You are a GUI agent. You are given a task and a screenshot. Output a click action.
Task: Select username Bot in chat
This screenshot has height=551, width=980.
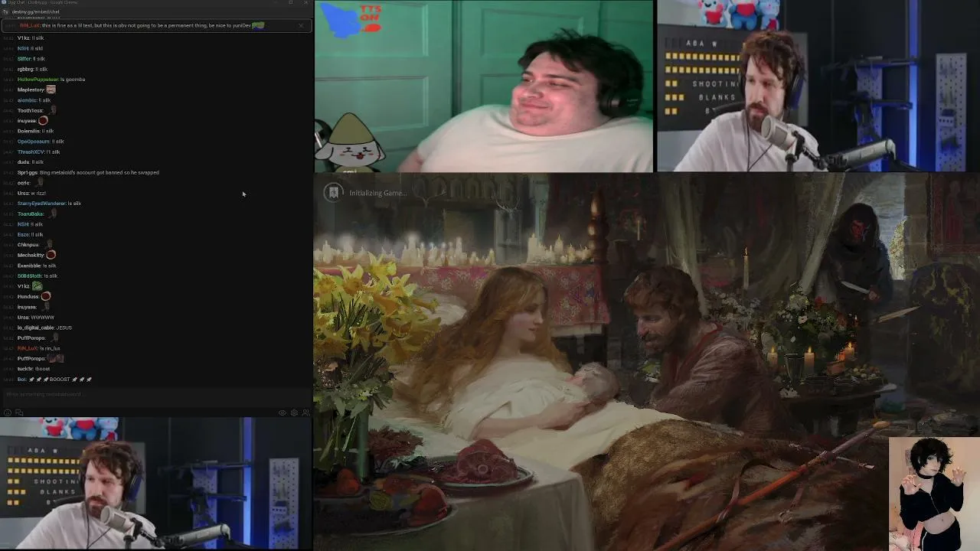tap(21, 379)
